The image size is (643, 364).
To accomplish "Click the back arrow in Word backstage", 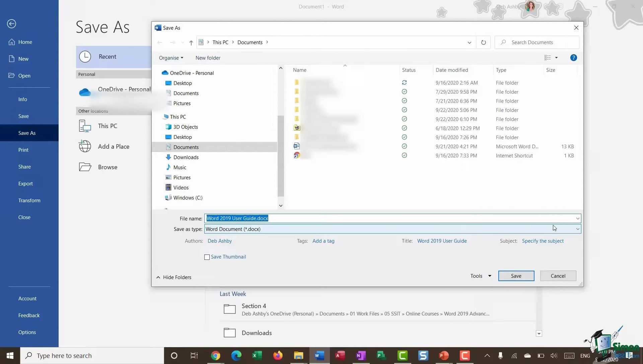I will click(x=11, y=24).
